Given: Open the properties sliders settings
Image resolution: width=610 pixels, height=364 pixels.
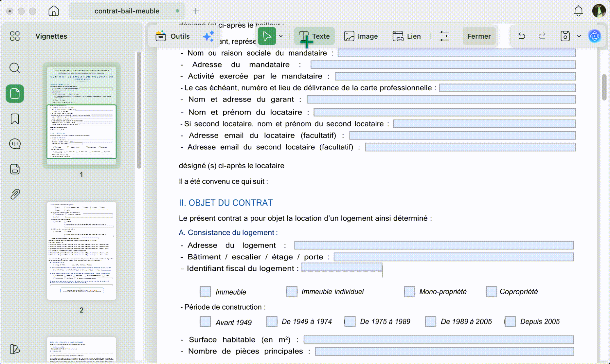Looking at the screenshot, I should tap(444, 36).
